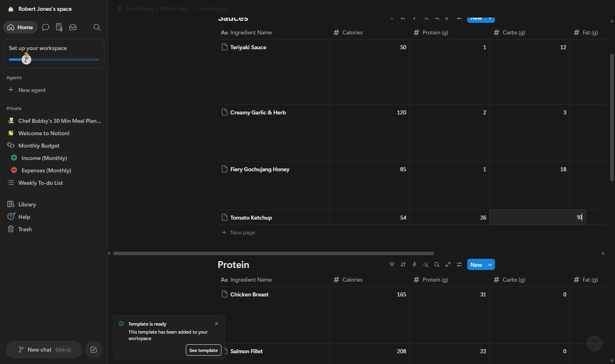Image resolution: width=615 pixels, height=364 pixels.
Task: Filter the Protein database
Action: coord(392,264)
